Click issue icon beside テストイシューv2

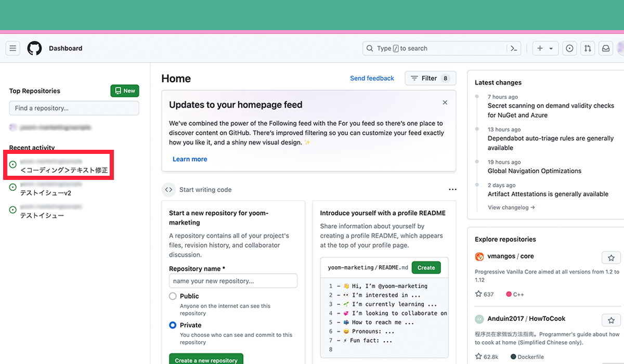[x=13, y=187]
